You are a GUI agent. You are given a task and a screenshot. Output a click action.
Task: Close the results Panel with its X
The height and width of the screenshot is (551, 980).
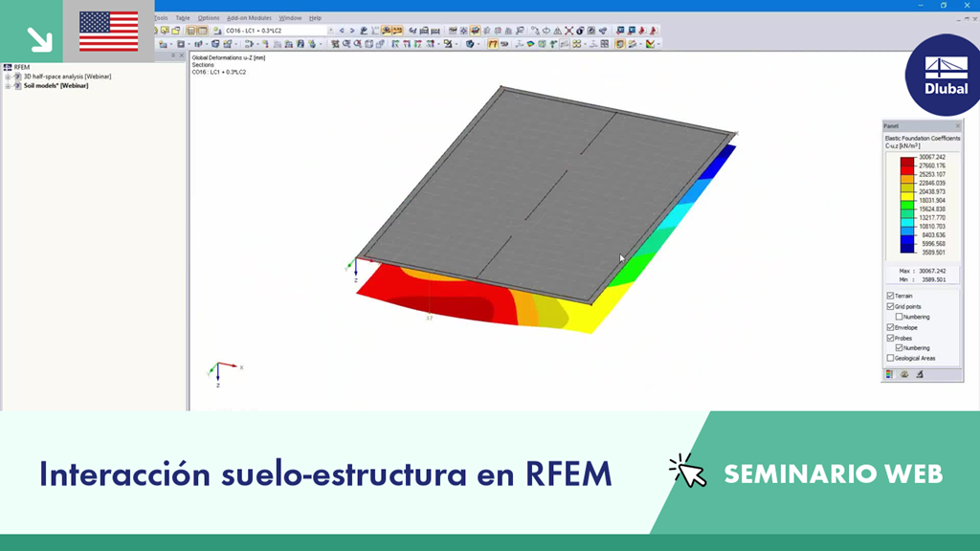coord(957,126)
